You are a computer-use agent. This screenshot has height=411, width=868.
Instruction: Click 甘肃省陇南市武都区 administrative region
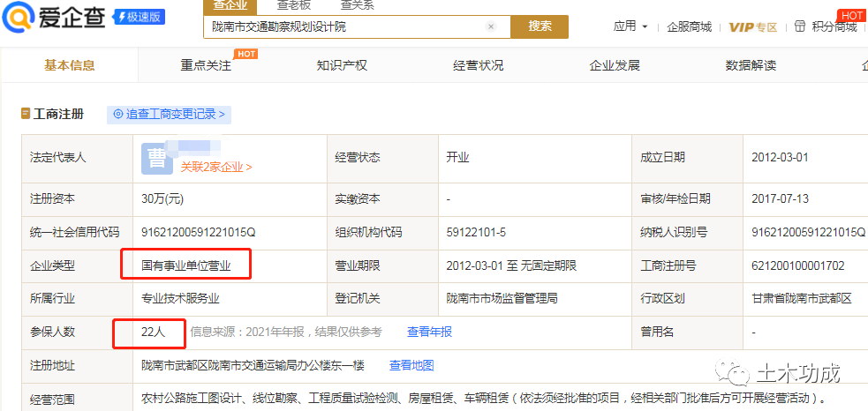tap(801, 299)
